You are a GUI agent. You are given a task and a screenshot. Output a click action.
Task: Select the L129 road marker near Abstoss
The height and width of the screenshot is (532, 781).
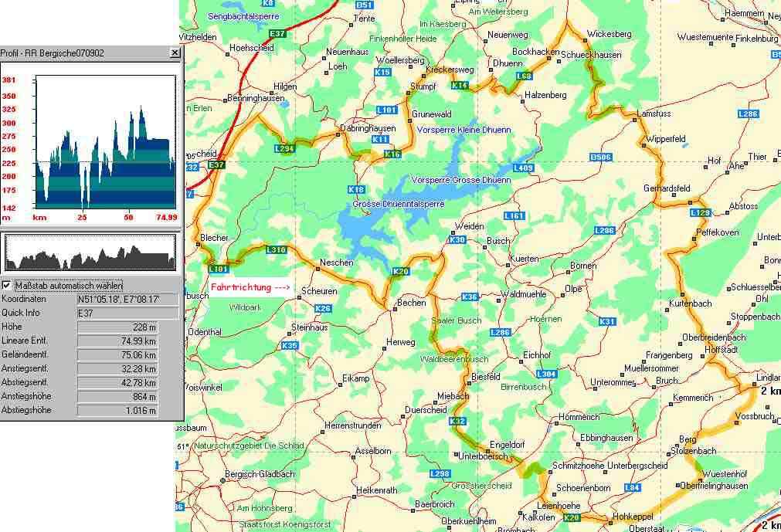pyautogui.click(x=698, y=212)
